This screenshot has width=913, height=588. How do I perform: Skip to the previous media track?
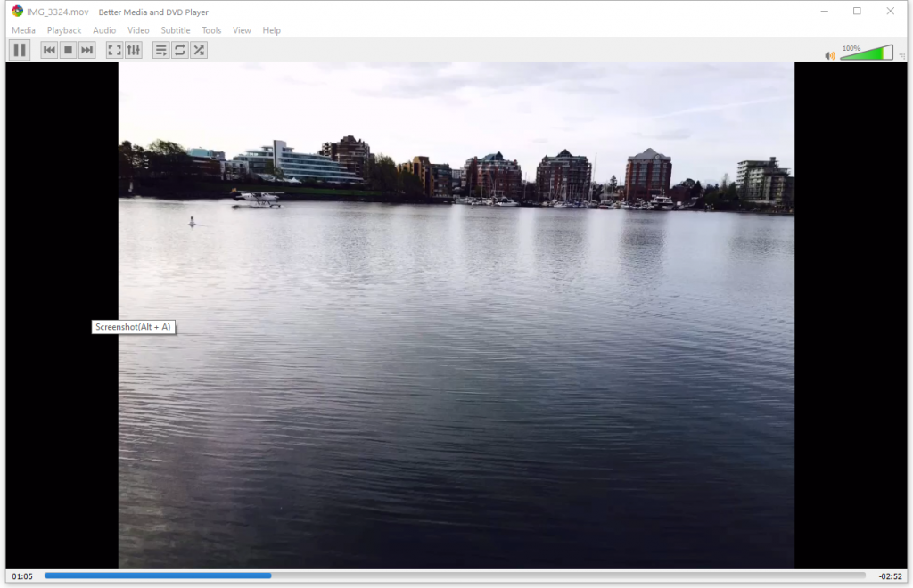tap(50, 50)
